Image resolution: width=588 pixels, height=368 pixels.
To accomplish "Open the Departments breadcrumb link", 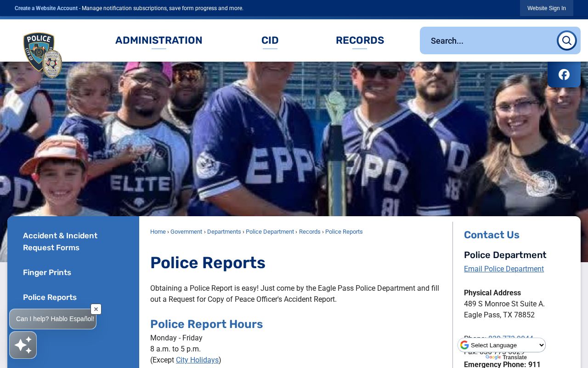I will click(224, 232).
